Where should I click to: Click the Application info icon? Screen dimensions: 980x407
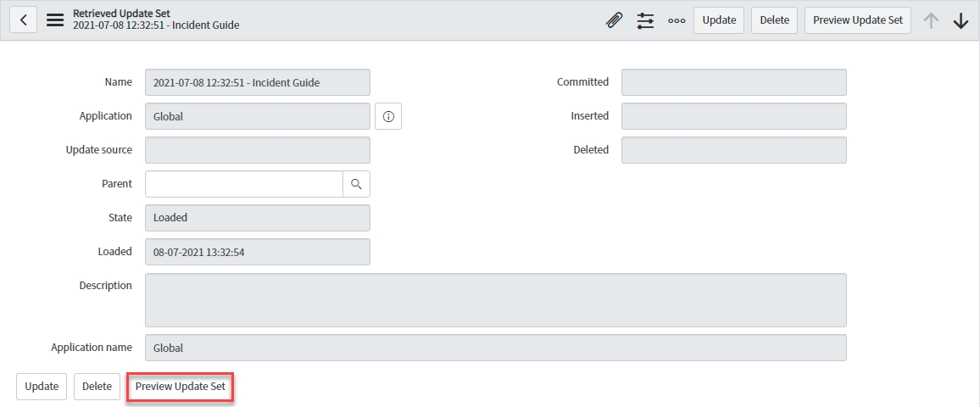click(x=388, y=116)
